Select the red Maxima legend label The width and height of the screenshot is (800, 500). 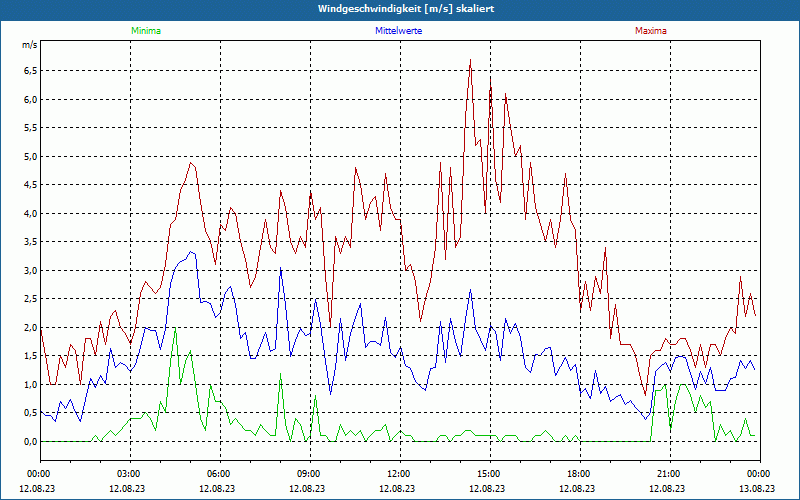point(651,31)
